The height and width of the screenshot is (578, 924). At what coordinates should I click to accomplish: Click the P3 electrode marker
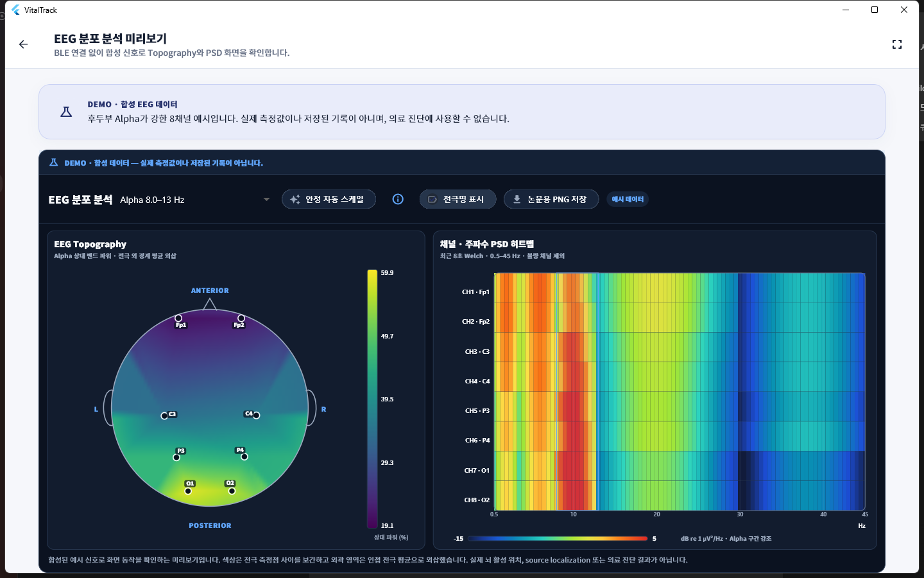coord(176,457)
